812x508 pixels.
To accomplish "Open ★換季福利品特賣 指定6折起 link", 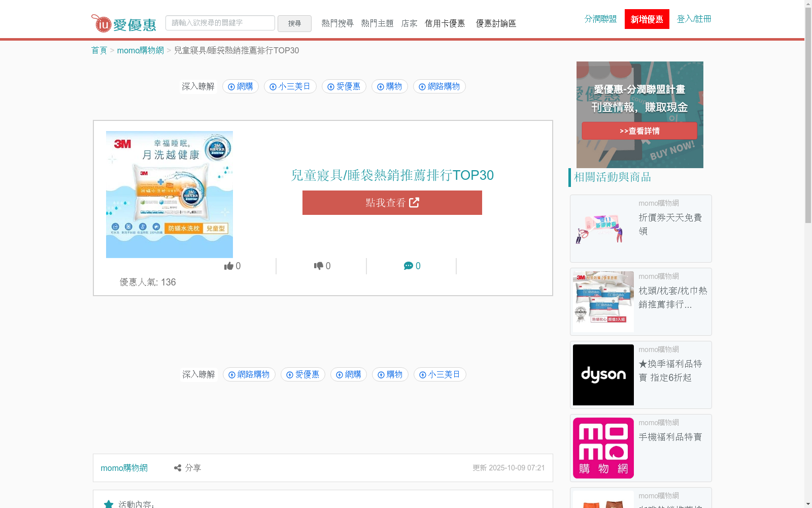I will coord(670,370).
